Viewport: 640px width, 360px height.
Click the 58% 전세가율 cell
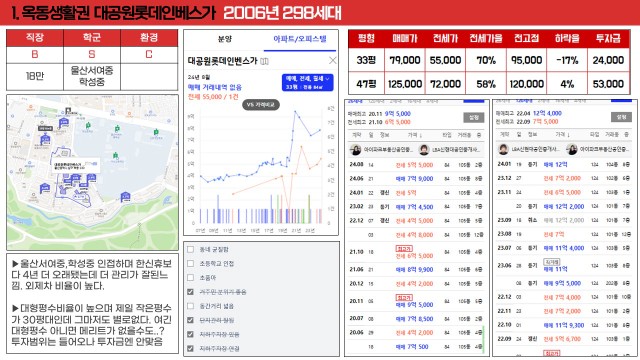[x=486, y=84]
